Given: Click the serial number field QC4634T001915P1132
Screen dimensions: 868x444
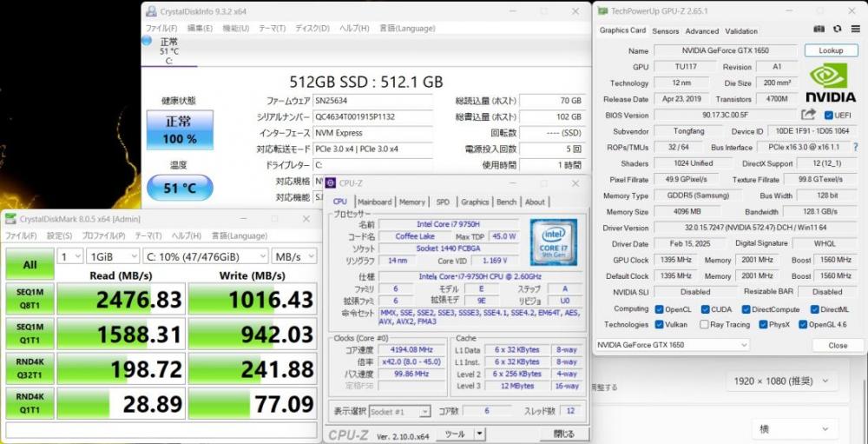Looking at the screenshot, I should [x=373, y=116].
